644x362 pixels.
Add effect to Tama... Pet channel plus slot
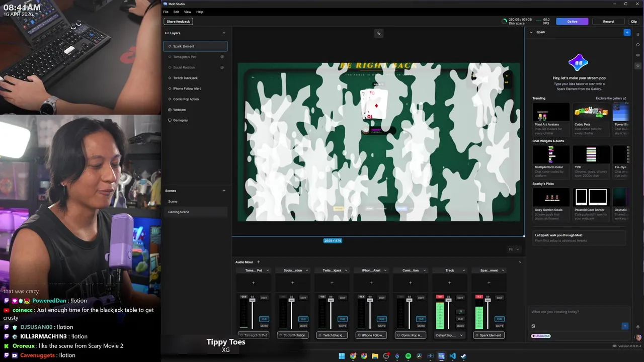point(253,283)
